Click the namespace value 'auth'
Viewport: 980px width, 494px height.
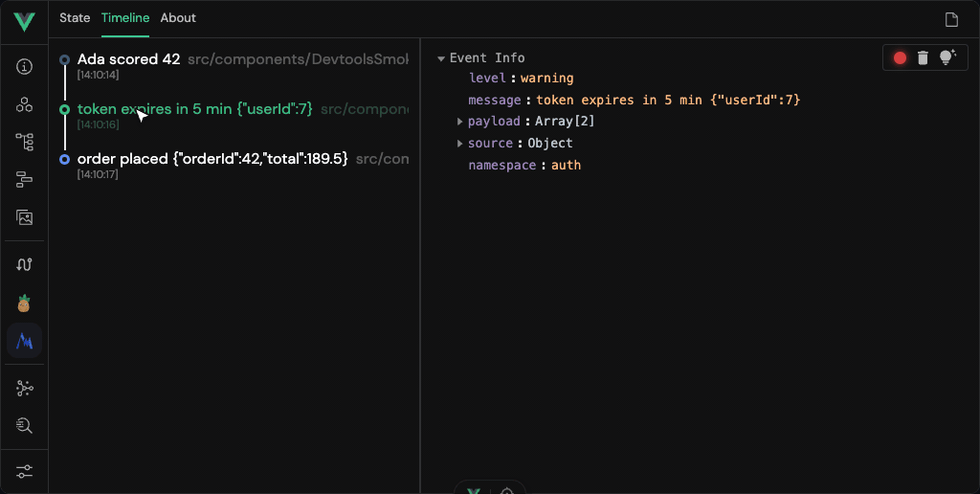567,165
